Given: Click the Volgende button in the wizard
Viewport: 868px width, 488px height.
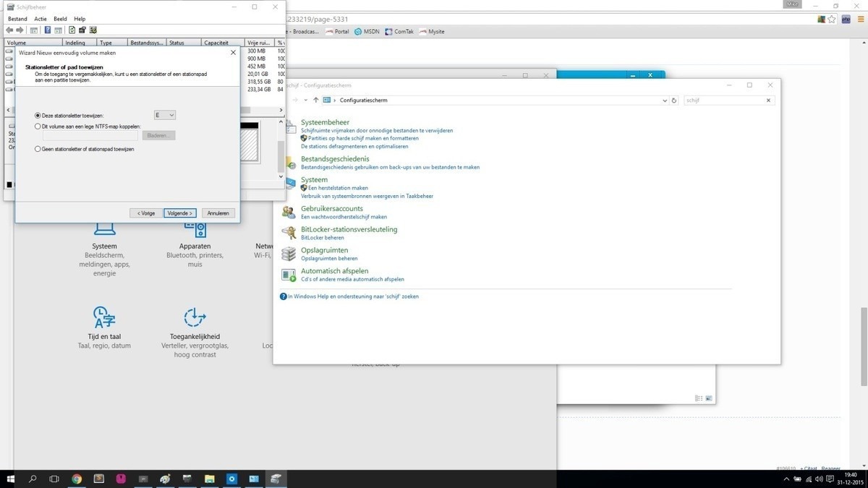Looking at the screenshot, I should point(179,213).
